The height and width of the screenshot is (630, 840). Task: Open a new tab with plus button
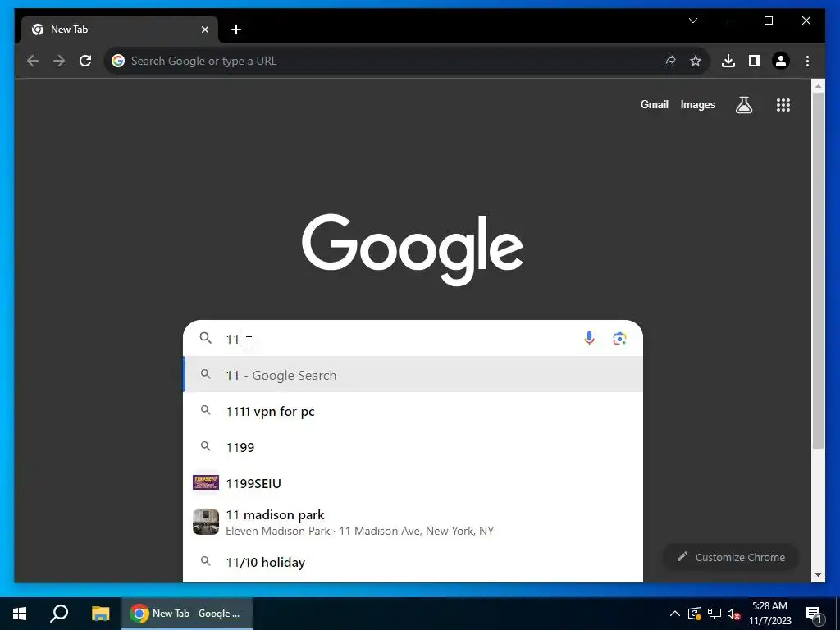pyautogui.click(x=236, y=30)
